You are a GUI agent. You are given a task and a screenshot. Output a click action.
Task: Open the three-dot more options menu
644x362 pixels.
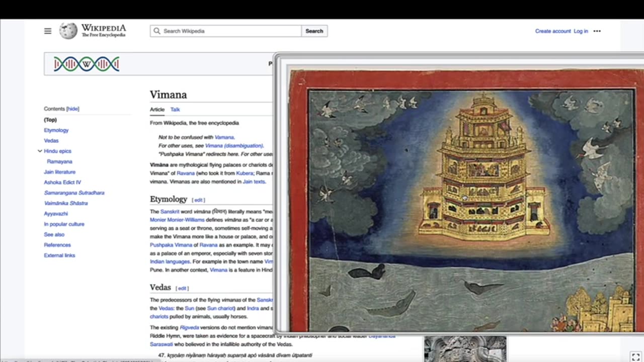597,31
